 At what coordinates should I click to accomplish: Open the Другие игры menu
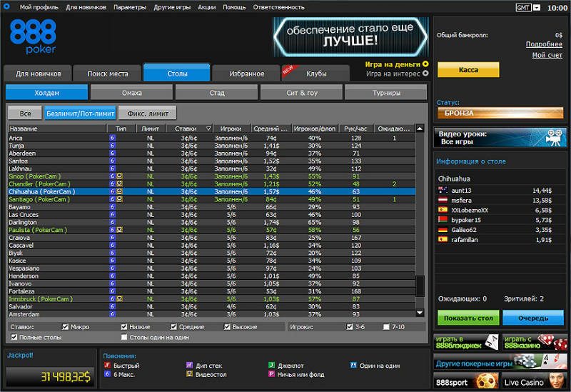click(x=171, y=7)
